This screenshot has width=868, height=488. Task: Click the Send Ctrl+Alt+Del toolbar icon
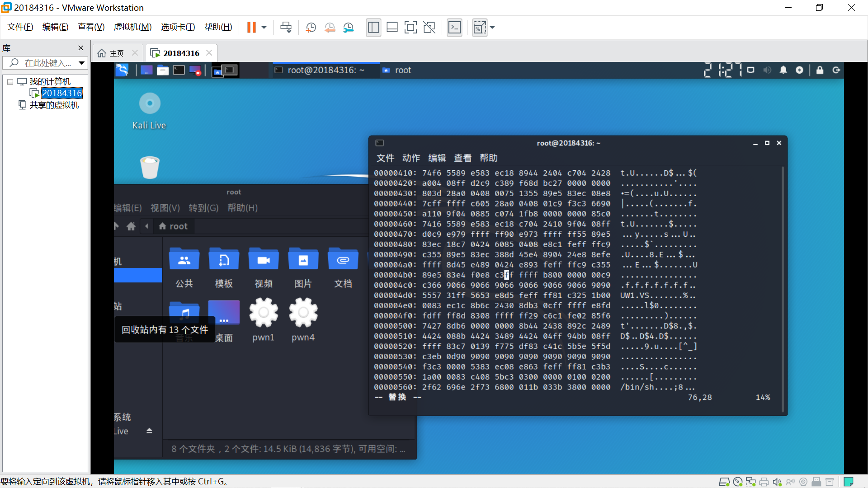pos(286,28)
